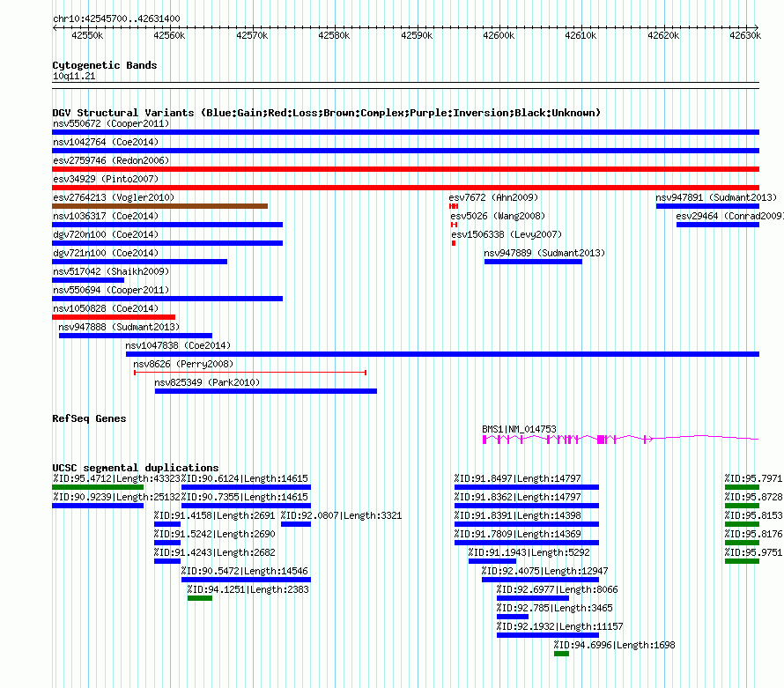Viewport: 784px width, 688px height.
Task: Click the esv34929 (Pinto2007) variant label
Action: (x=106, y=179)
